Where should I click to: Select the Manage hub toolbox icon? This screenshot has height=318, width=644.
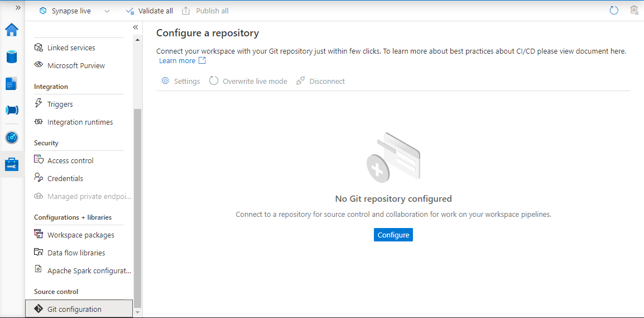[x=12, y=164]
